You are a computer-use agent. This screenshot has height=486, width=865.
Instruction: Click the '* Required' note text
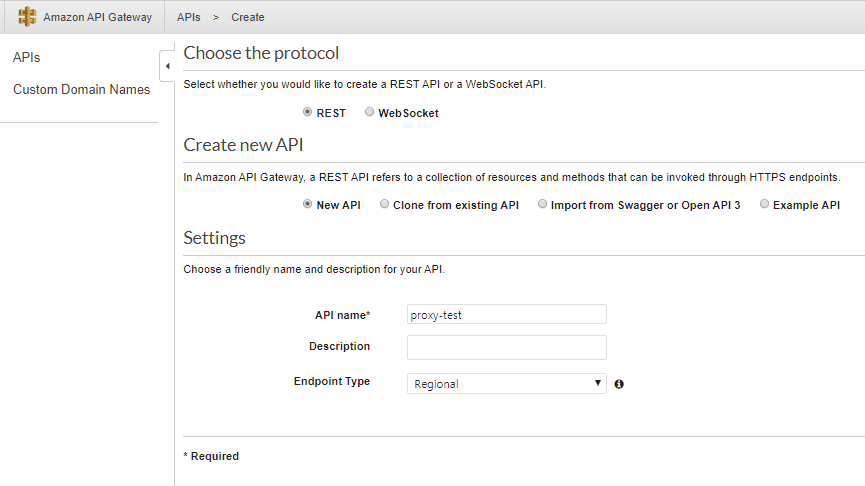click(211, 456)
